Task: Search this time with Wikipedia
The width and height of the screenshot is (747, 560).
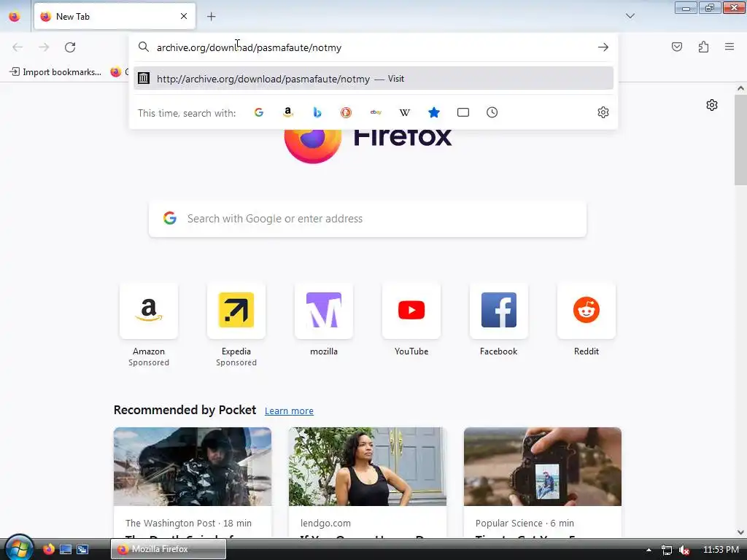Action: (404, 112)
